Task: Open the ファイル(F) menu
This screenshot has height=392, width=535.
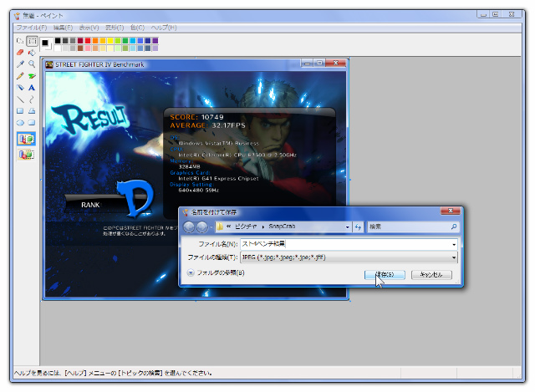Action: tap(32, 28)
